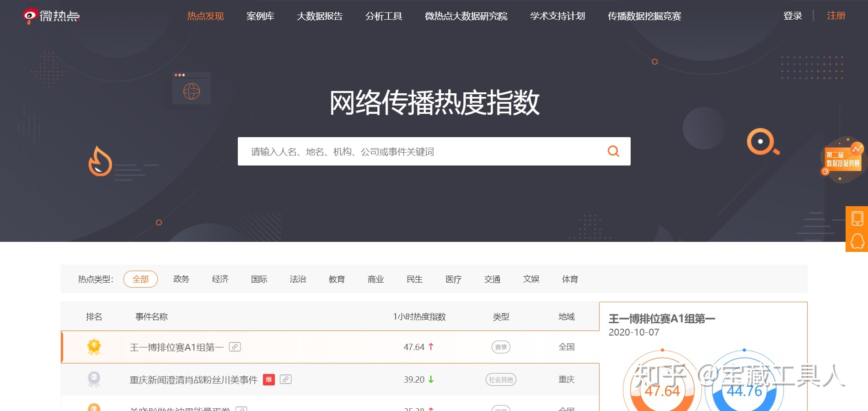This screenshot has height=411, width=868.
Task: Select 体育 hotspot type filter
Action: click(x=570, y=279)
